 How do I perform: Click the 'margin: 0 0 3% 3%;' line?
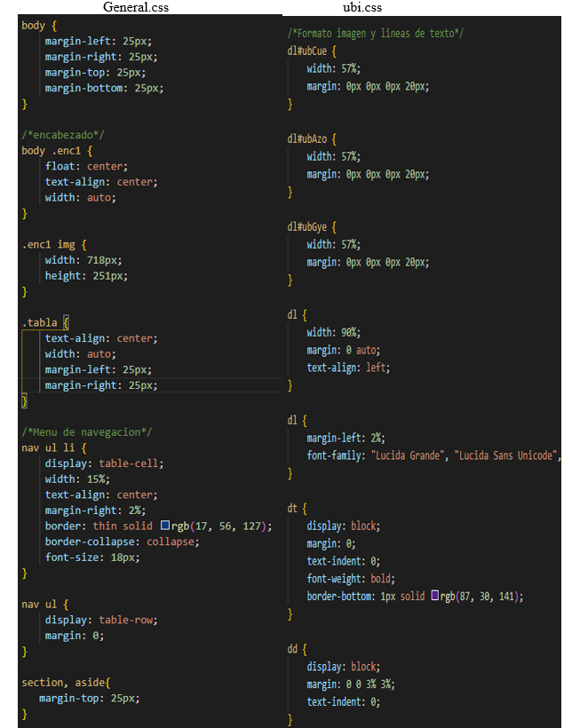(351, 684)
